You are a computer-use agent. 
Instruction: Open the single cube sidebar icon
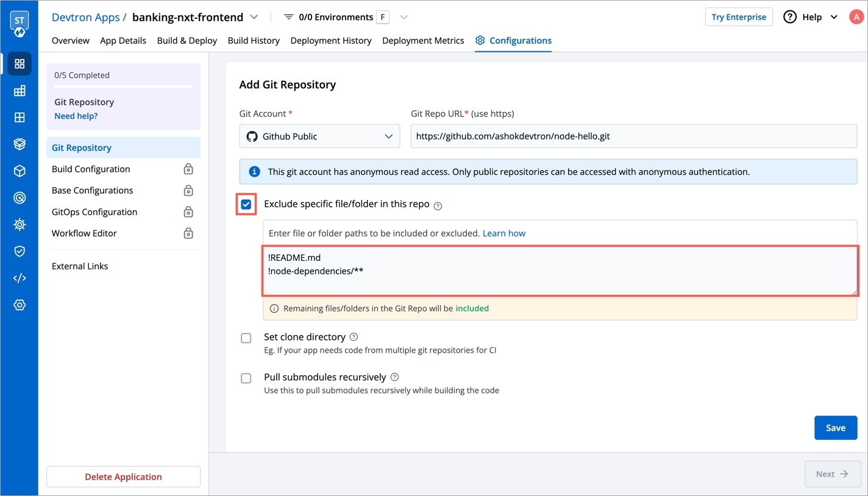20,171
